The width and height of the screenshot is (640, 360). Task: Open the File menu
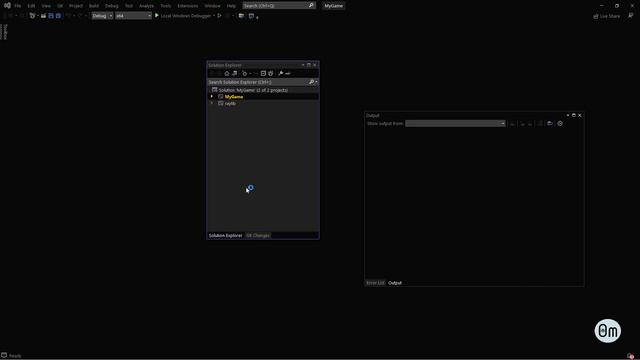[x=18, y=6]
